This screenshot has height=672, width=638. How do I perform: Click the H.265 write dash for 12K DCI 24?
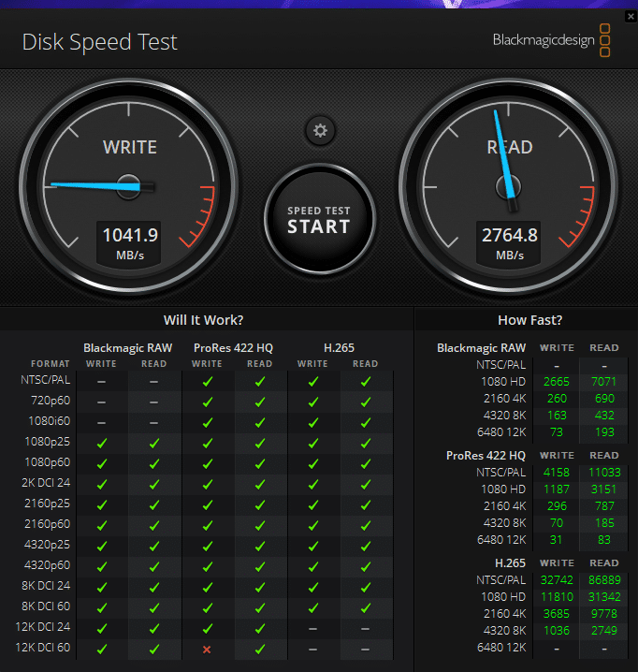312,629
